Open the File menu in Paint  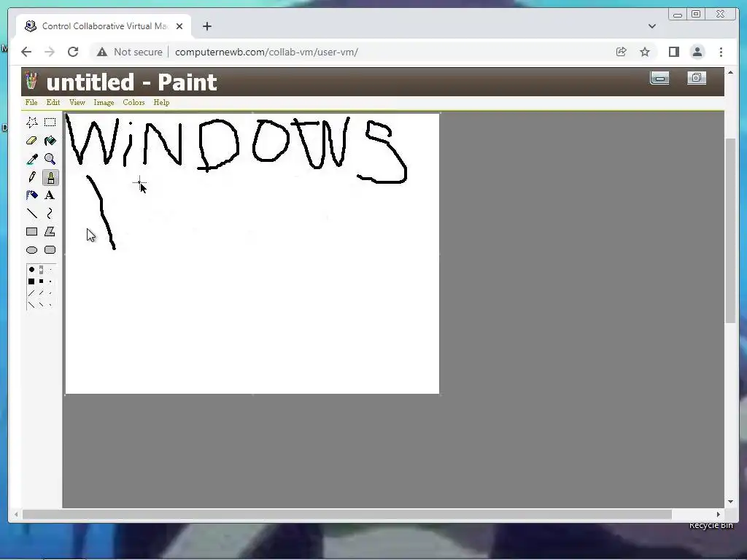31,102
